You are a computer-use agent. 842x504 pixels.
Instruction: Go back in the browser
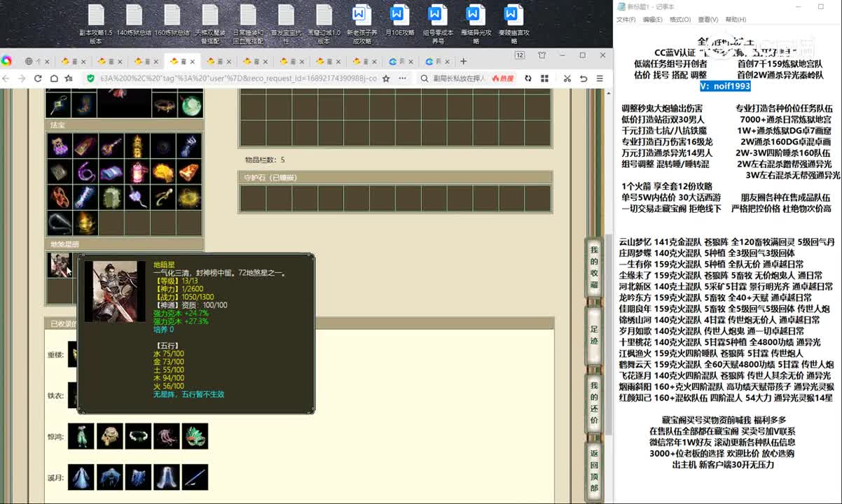(x=7, y=79)
